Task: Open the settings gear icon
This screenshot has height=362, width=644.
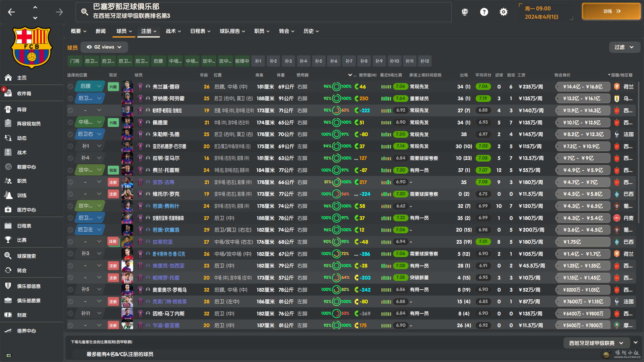Action: point(503,12)
